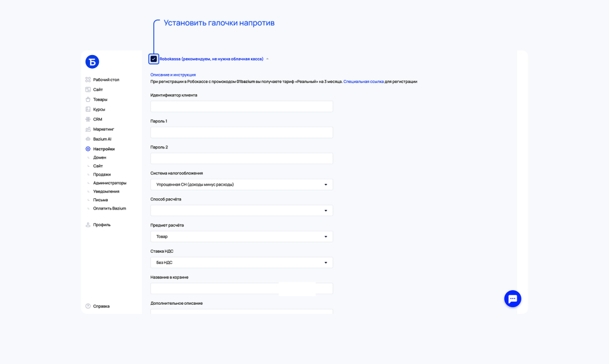Click the Курсы book icon
Viewport: 609px width, 364px height.
tap(88, 110)
